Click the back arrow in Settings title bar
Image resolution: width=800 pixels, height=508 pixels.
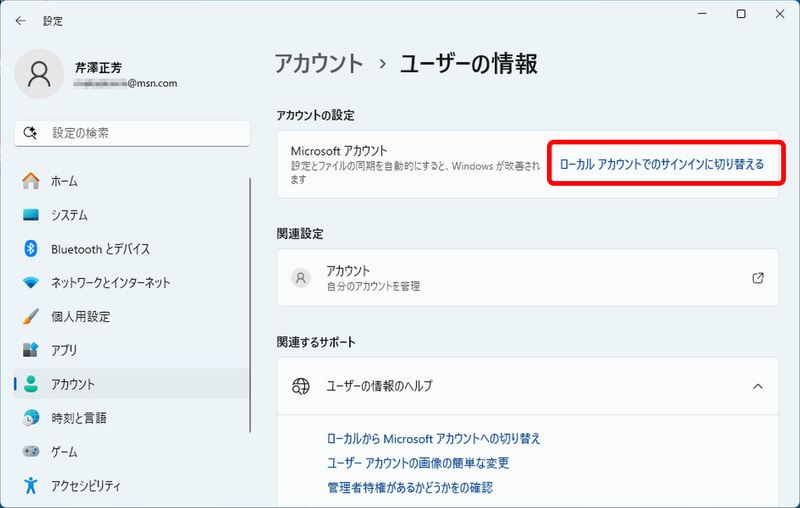[x=20, y=20]
